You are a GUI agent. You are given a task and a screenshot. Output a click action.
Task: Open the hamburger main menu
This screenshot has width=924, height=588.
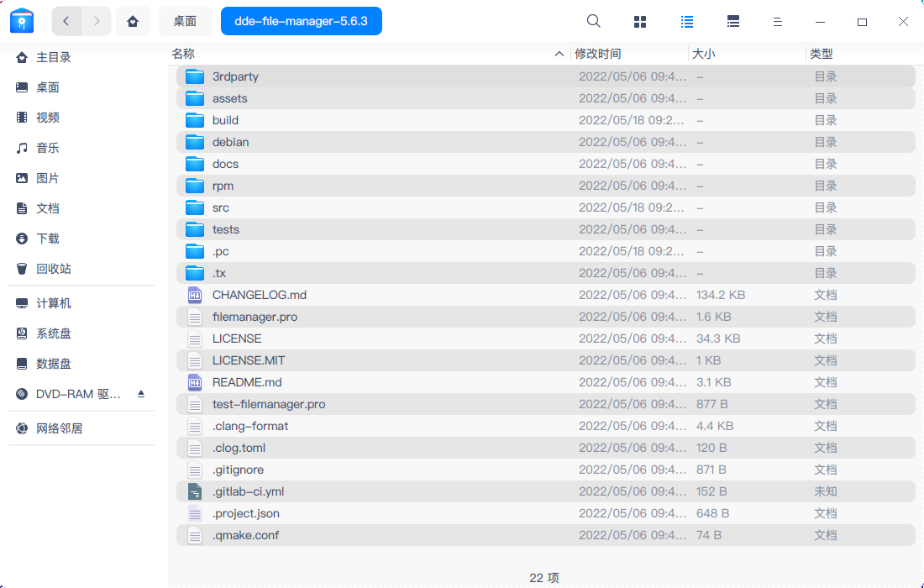pyautogui.click(x=777, y=22)
